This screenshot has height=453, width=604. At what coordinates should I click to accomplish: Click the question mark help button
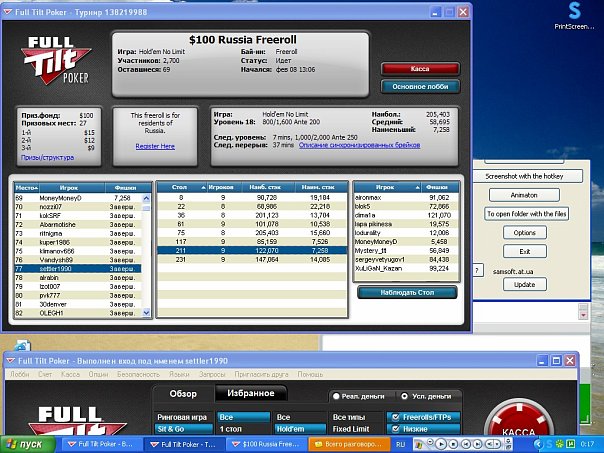[x=479, y=271]
